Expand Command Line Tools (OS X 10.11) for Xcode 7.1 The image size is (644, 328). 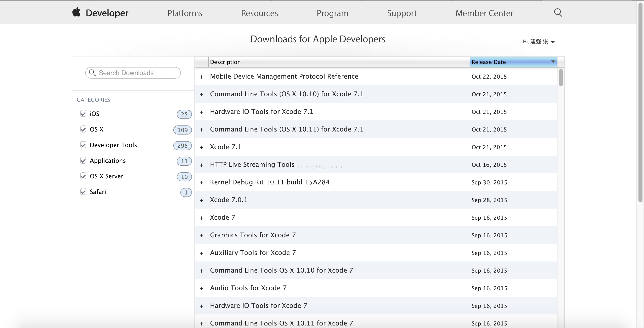(201, 130)
